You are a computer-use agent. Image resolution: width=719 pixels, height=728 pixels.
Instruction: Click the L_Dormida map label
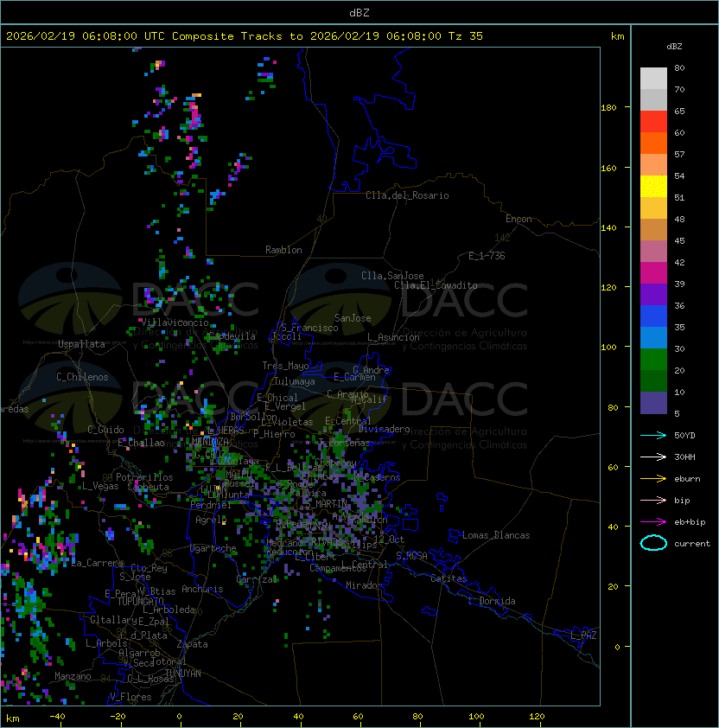pyautogui.click(x=492, y=601)
